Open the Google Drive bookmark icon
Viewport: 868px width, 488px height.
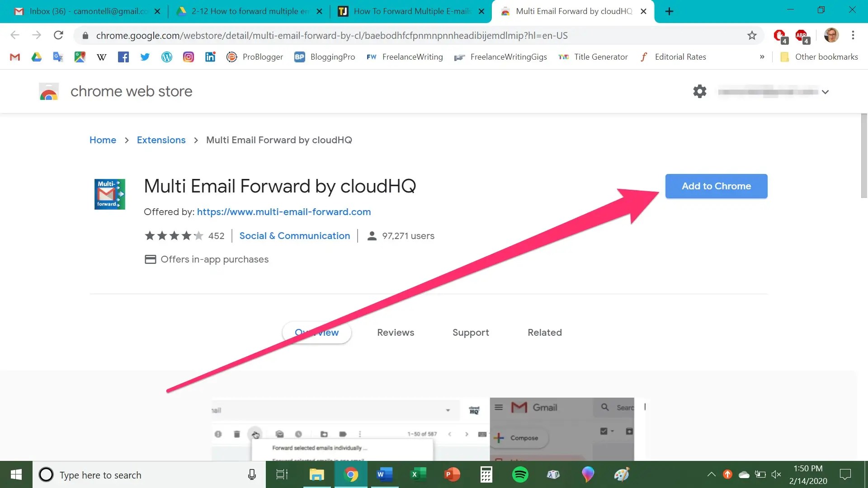(37, 57)
